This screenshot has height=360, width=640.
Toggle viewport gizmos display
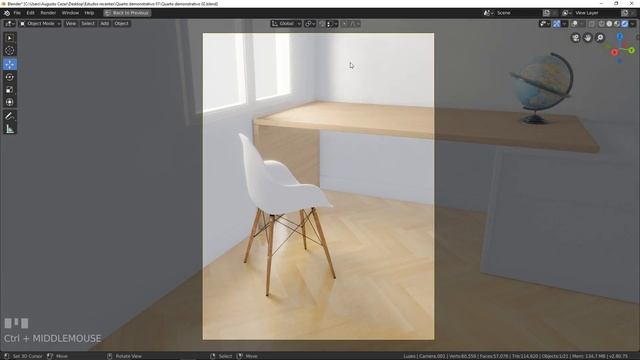[x=557, y=24]
